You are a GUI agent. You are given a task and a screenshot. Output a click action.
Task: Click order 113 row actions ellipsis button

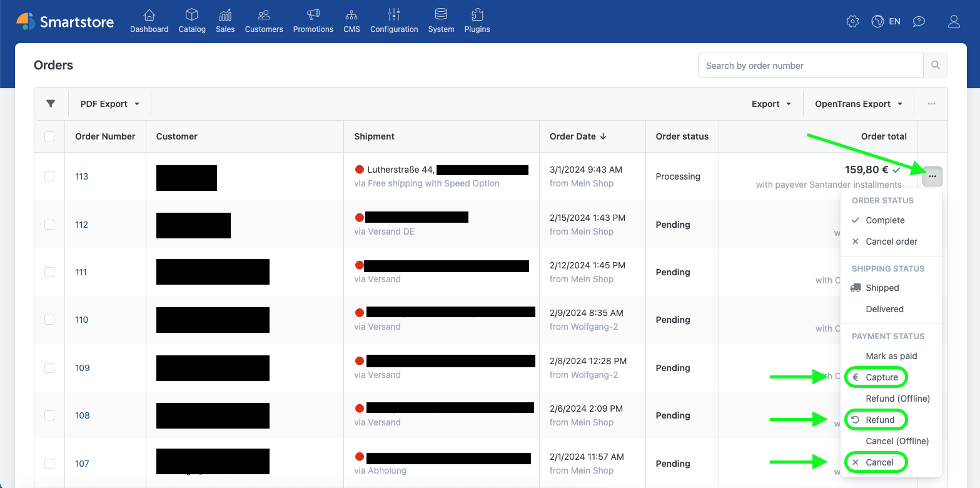coord(932,176)
